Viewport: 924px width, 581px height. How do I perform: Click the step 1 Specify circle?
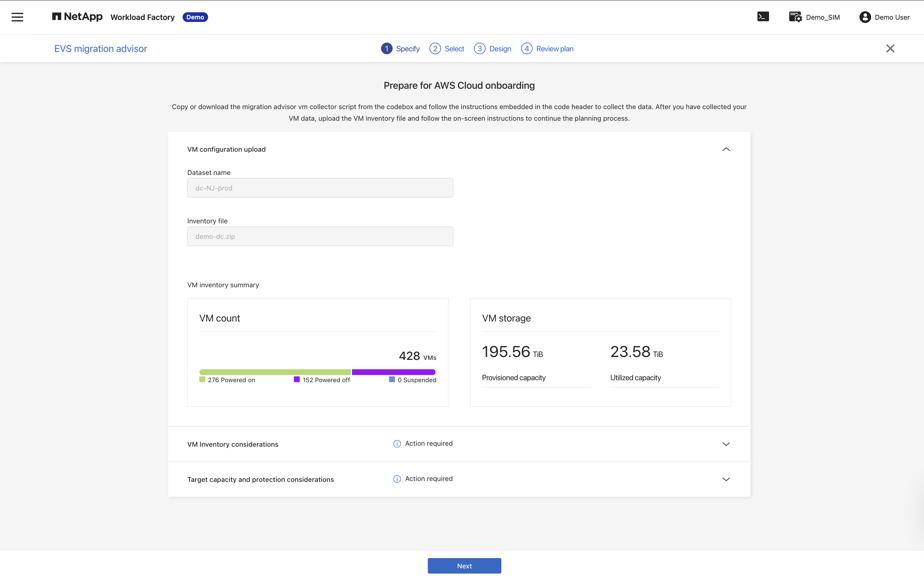tap(387, 49)
